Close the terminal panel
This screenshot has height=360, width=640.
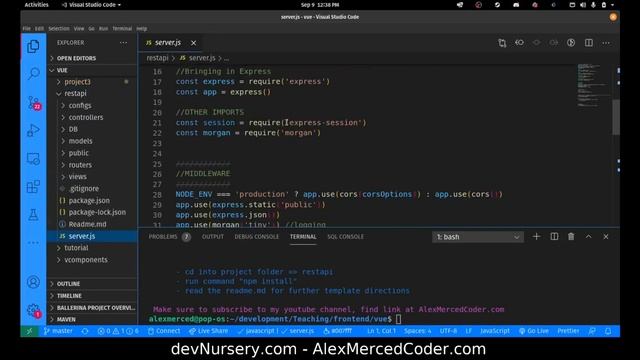[606, 237]
